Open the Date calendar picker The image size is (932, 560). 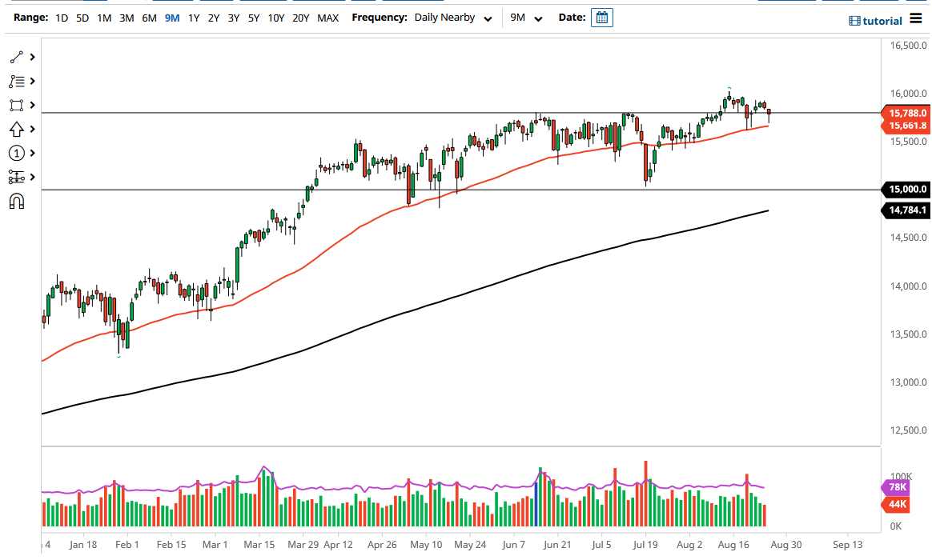[x=601, y=17]
